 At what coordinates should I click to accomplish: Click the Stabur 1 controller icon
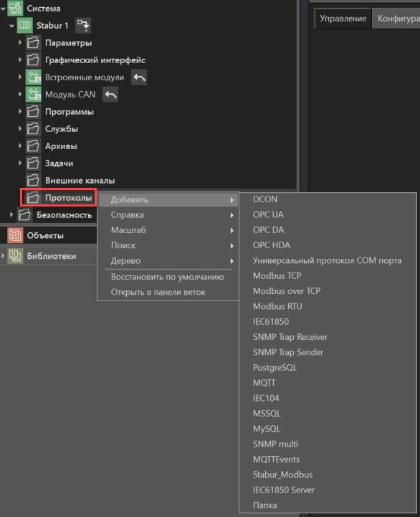(24, 25)
